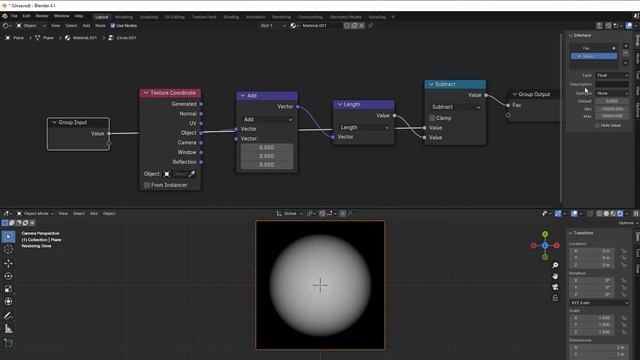Select rendered viewport shading icon

(x=620, y=213)
